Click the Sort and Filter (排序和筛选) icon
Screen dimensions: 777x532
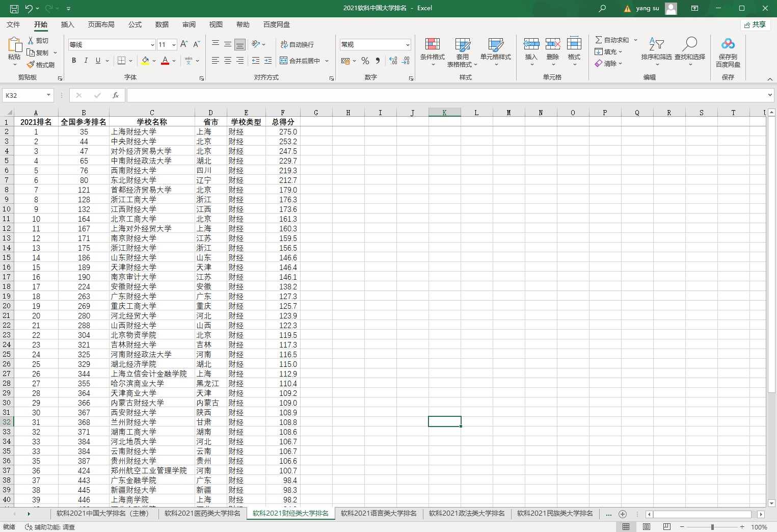(x=656, y=45)
